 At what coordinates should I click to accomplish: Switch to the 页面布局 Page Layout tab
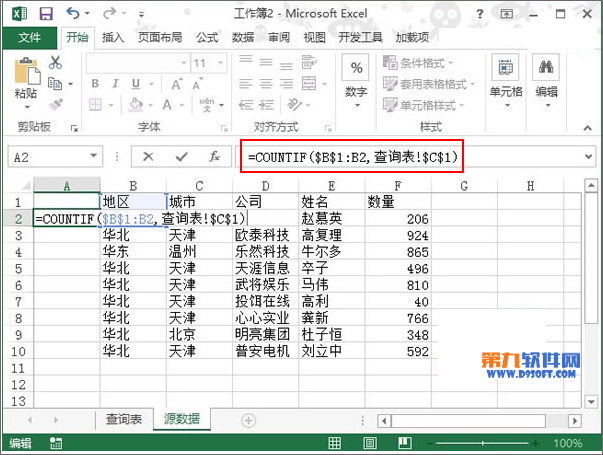(x=160, y=37)
